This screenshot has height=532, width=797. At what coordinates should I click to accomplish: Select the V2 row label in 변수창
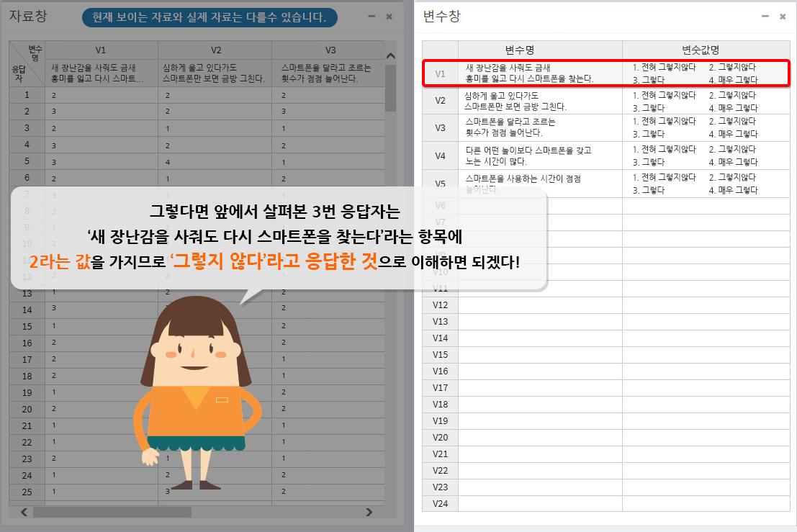tap(440, 101)
